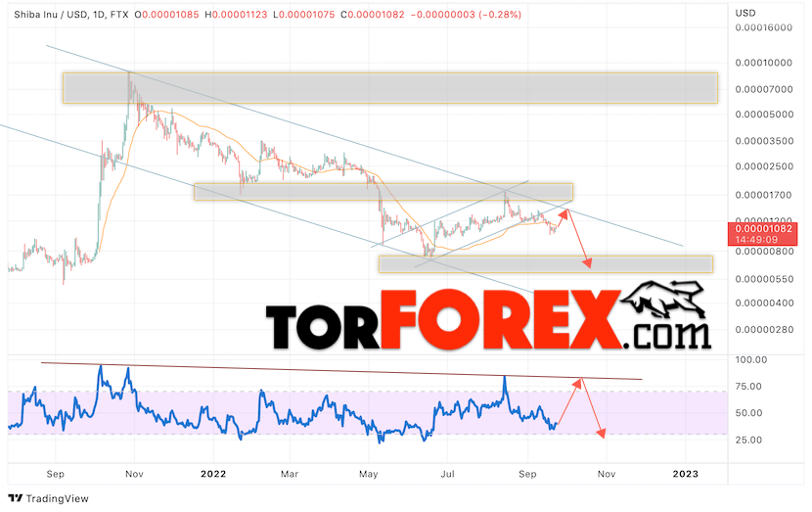Image resolution: width=812 pixels, height=512 pixels.
Task: Click price axis label 0.00001700
Action: 764,195
